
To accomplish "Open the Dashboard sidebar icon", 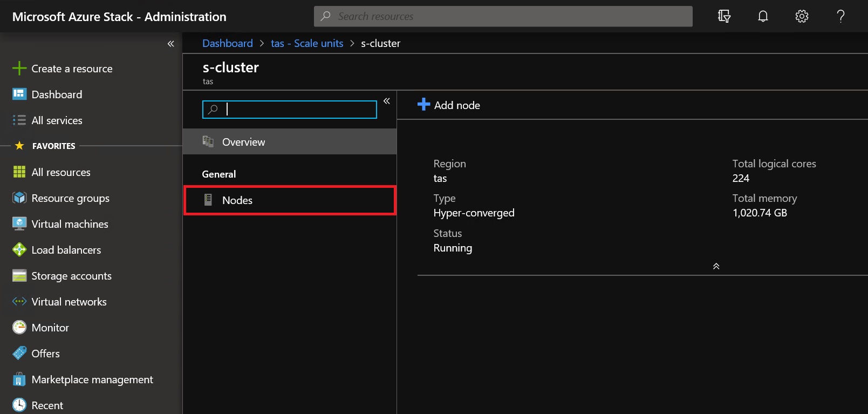I will [x=19, y=94].
